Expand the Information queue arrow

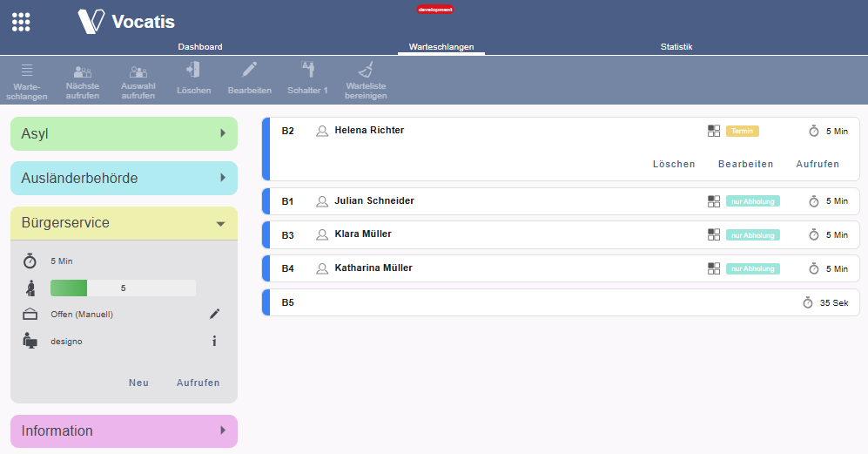[x=223, y=430]
